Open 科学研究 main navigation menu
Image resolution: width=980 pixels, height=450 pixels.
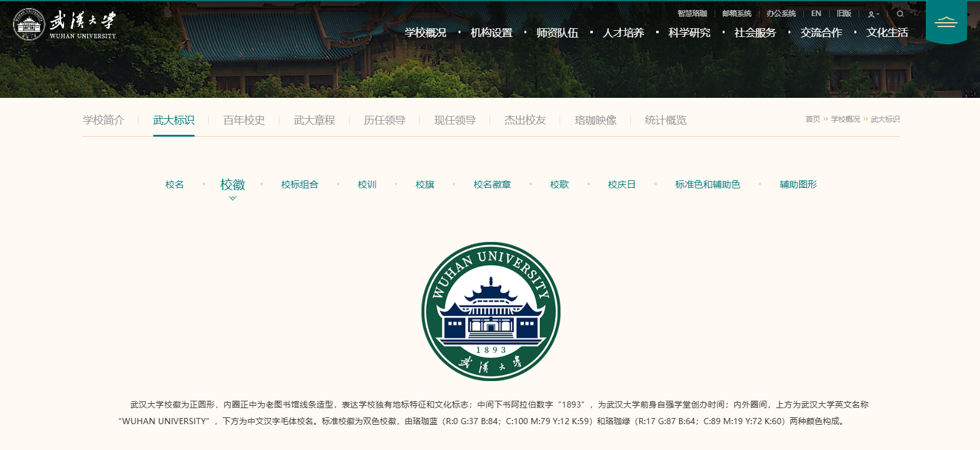689,33
